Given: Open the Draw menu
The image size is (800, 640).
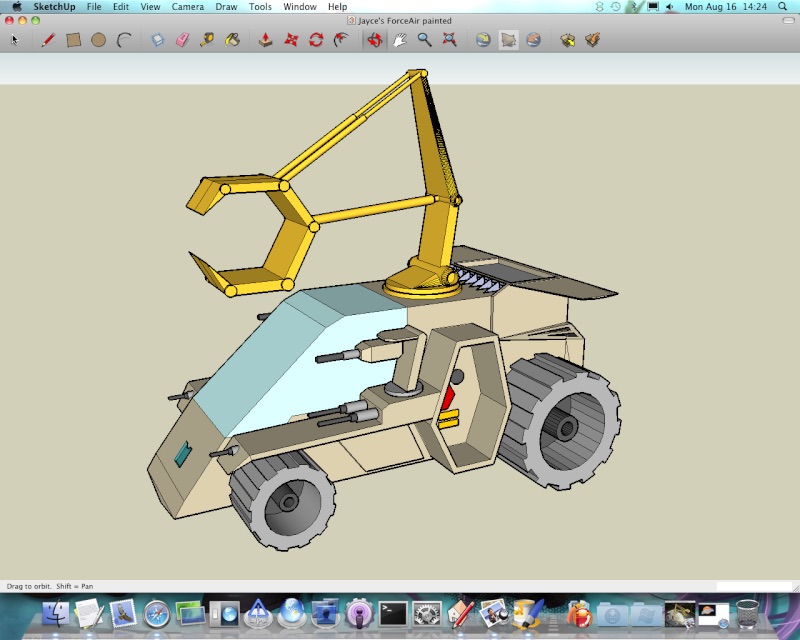Looking at the screenshot, I should pos(225,7).
